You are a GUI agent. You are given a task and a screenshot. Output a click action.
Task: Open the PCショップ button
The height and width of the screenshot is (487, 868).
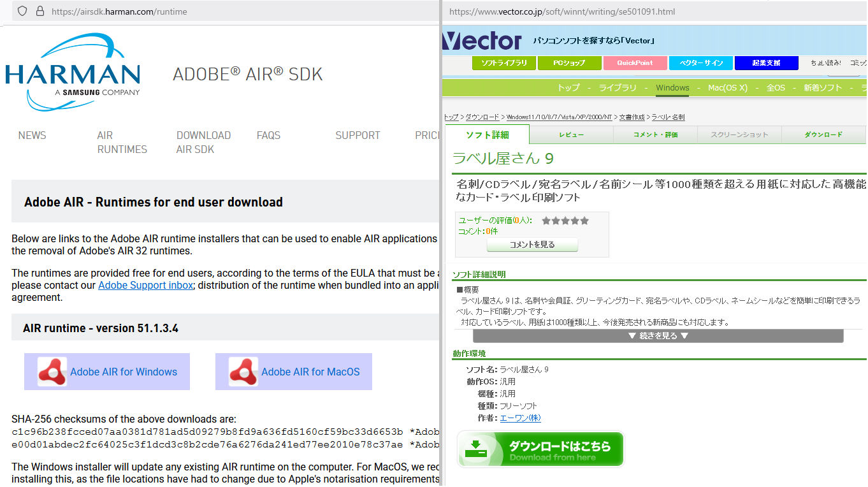click(570, 63)
